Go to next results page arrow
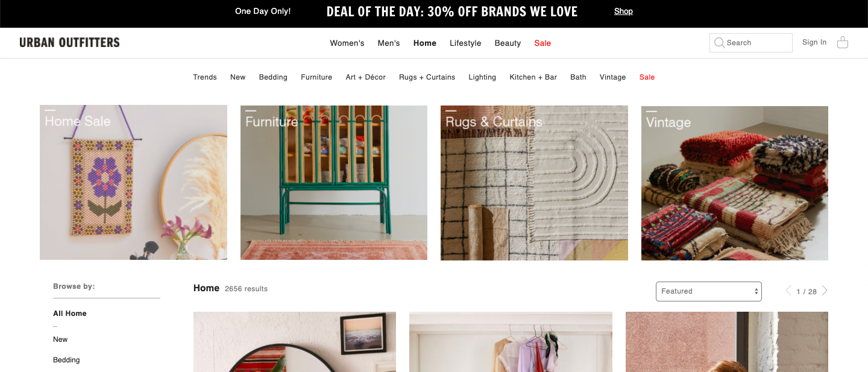868x372 pixels. click(825, 291)
